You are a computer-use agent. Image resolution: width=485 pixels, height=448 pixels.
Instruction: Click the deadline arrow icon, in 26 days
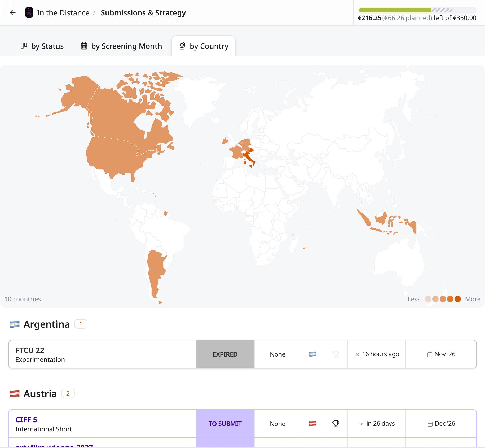click(x=362, y=424)
